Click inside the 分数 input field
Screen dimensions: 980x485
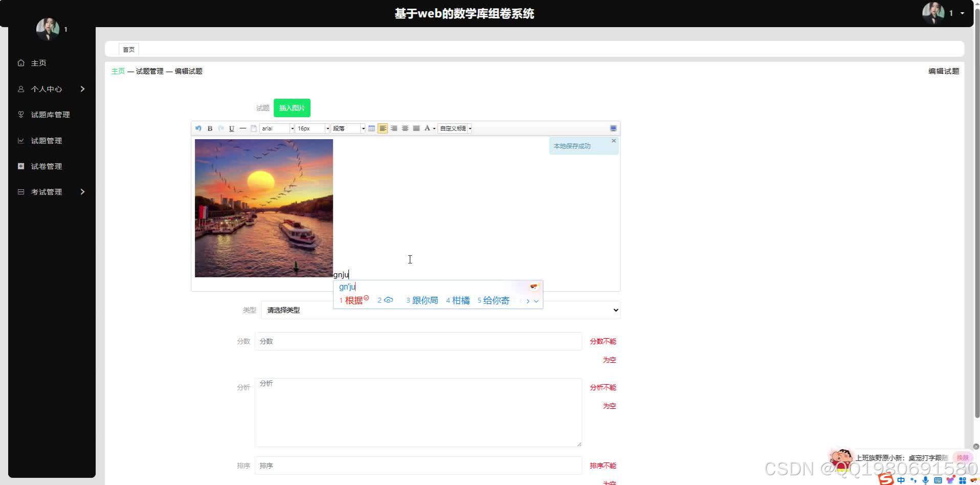(418, 341)
